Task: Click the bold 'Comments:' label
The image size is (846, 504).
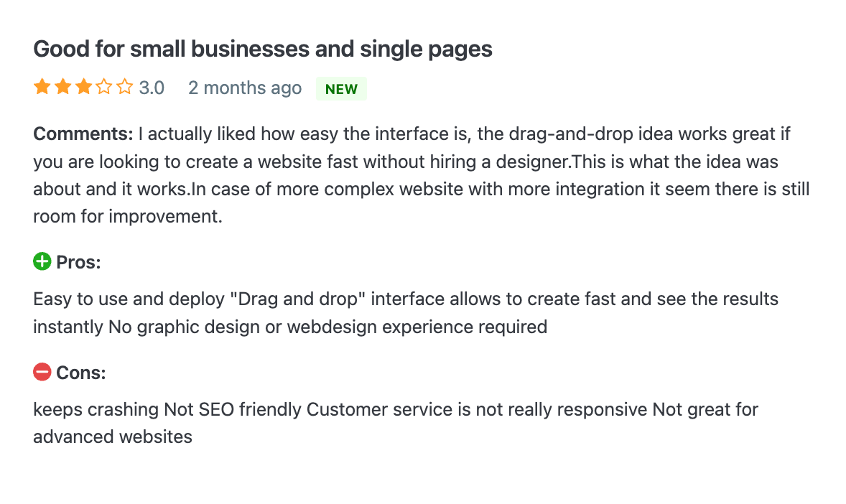Action: 83,134
